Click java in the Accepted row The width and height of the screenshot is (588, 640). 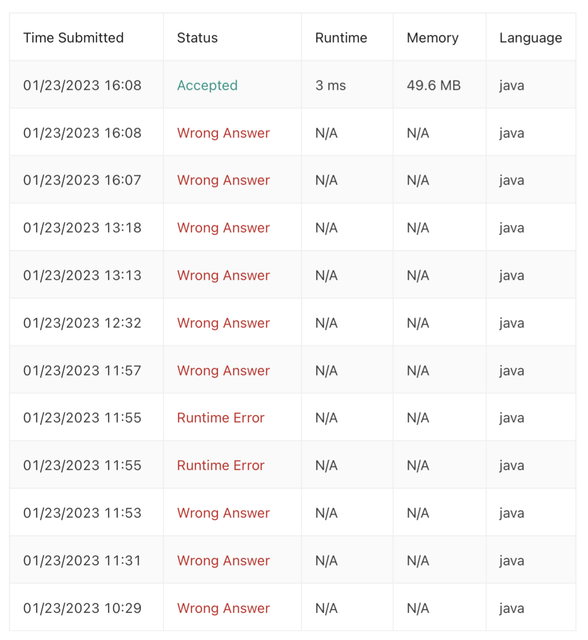[x=512, y=86]
